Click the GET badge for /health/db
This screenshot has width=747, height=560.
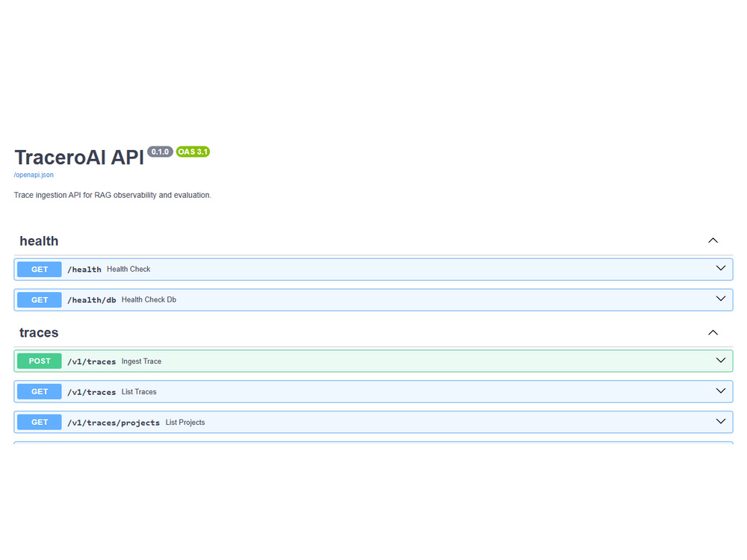pyautogui.click(x=40, y=300)
